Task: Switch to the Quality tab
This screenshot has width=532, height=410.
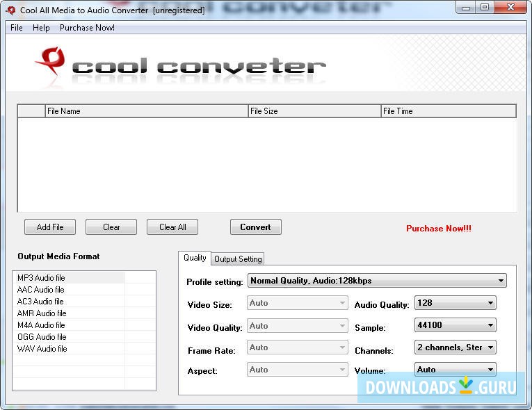Action: coord(195,258)
